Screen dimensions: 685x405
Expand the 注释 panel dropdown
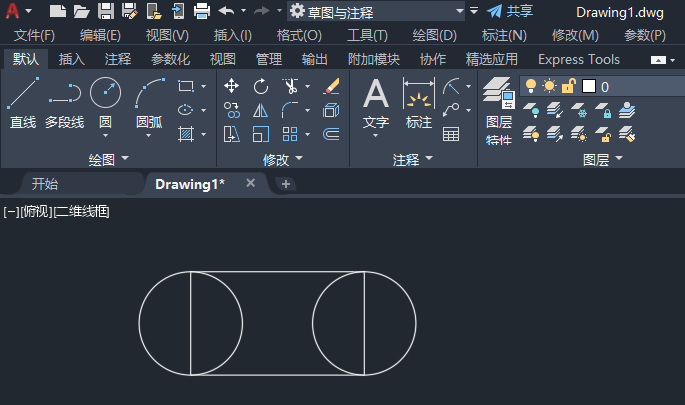(429, 158)
